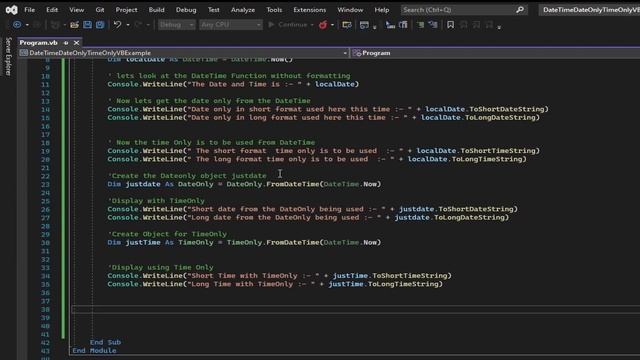This screenshot has height=360, width=640.
Task: Open the Project menu
Action: 127,10
